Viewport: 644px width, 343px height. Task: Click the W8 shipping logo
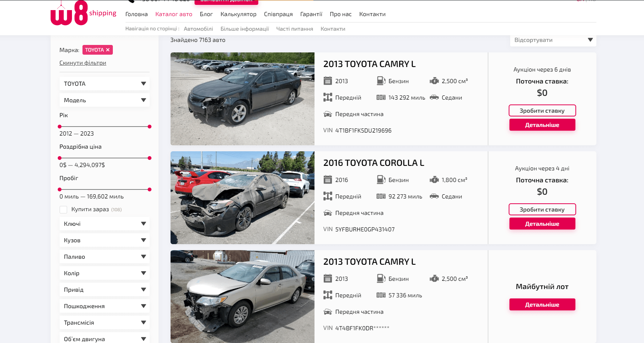click(x=83, y=12)
